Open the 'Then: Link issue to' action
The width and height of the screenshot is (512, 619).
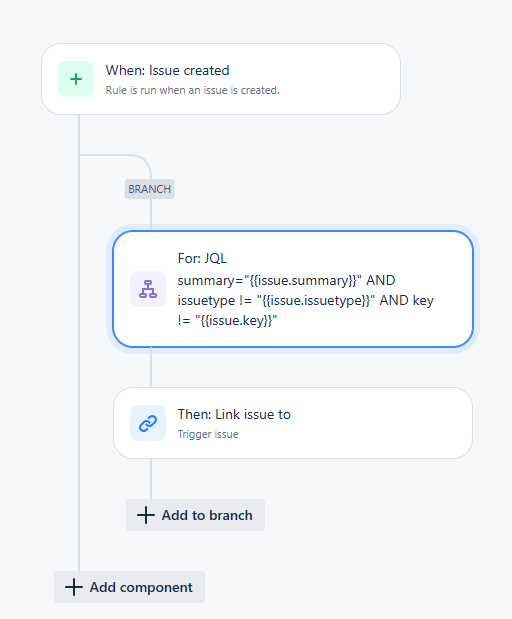coord(234,414)
